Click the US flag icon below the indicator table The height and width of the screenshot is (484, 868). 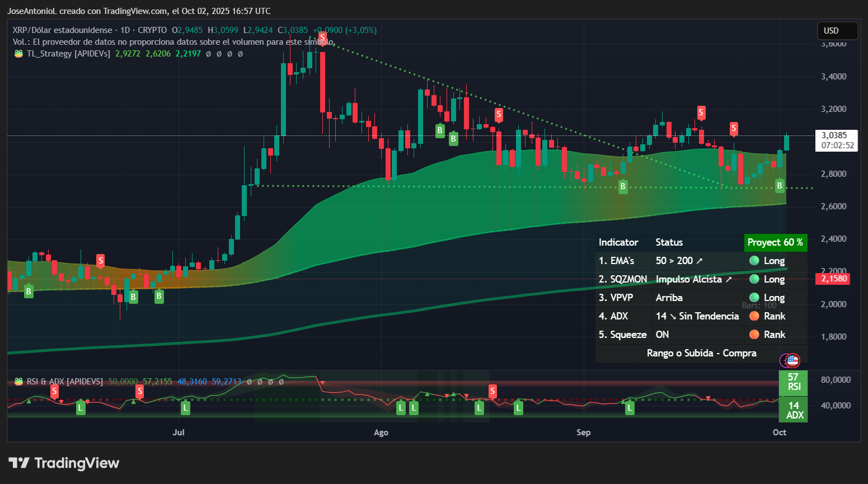[791, 360]
